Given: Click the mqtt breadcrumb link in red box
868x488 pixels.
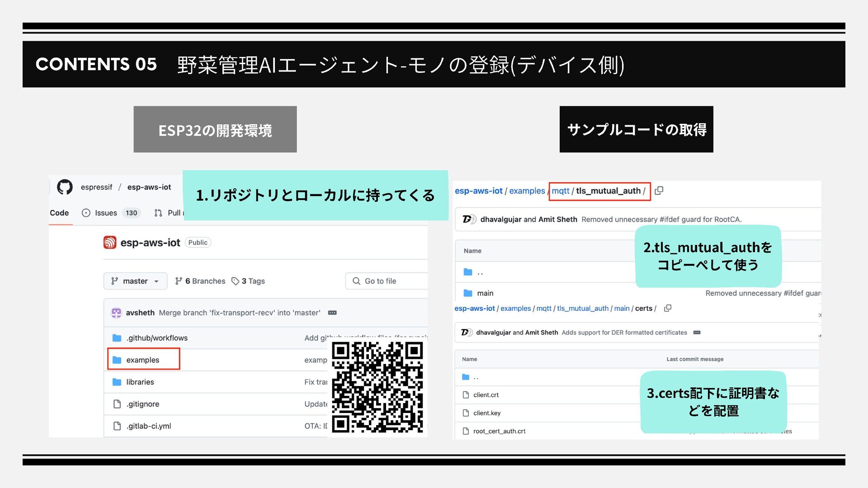Looking at the screenshot, I should [x=561, y=191].
